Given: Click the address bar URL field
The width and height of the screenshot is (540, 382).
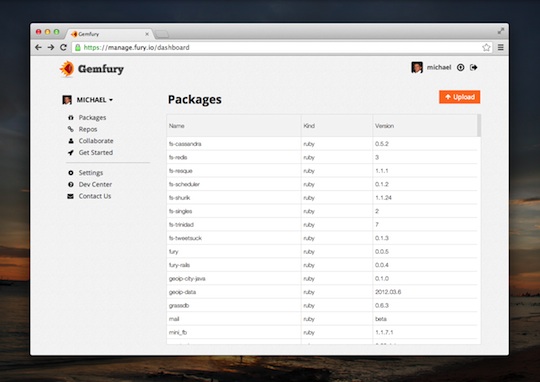Looking at the screenshot, I should tap(279, 48).
